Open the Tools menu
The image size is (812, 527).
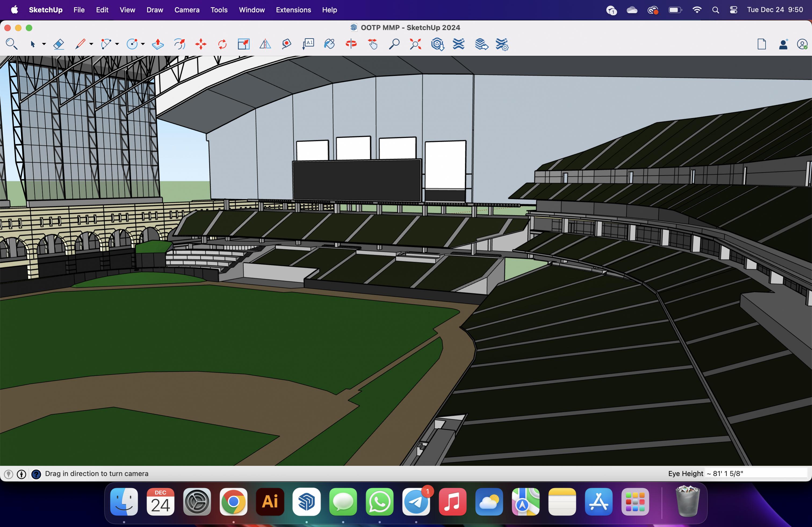[x=219, y=10]
